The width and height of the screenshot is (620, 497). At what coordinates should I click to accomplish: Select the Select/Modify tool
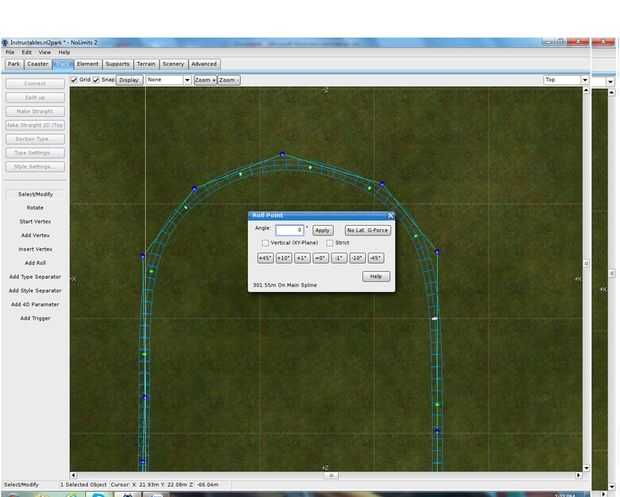35,194
